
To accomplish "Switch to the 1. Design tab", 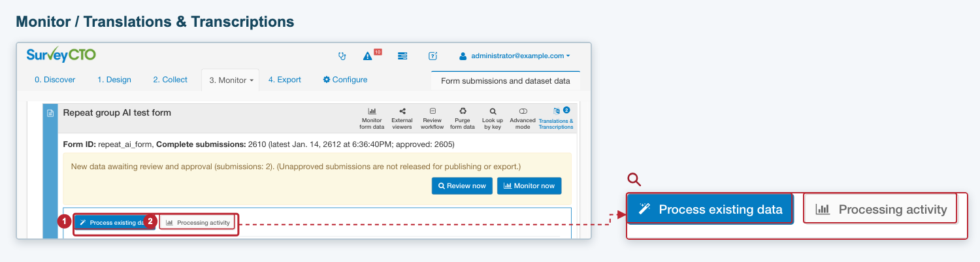I will pos(114,80).
